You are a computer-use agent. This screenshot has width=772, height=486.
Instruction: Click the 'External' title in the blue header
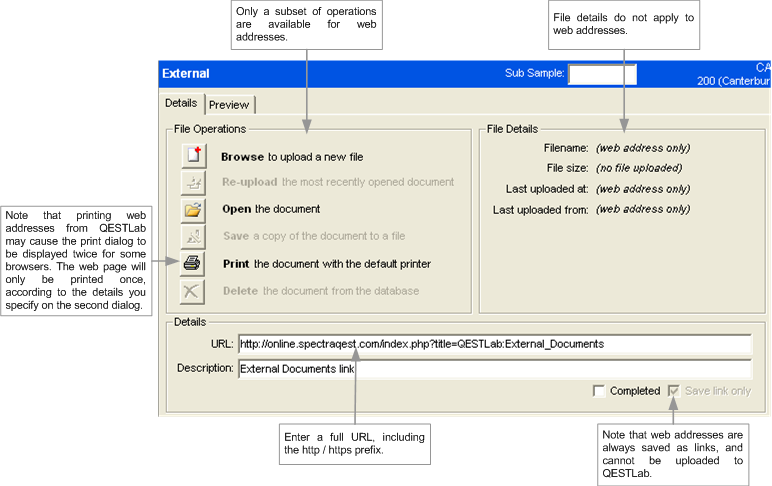tap(186, 73)
